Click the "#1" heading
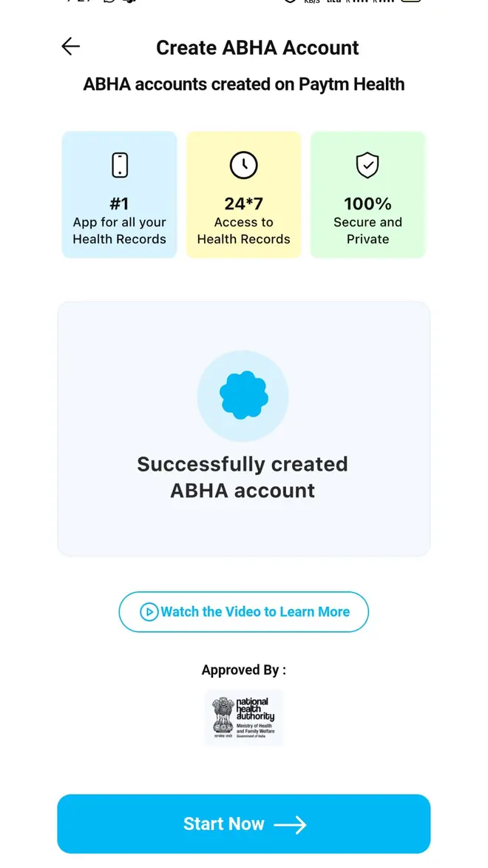 (120, 203)
